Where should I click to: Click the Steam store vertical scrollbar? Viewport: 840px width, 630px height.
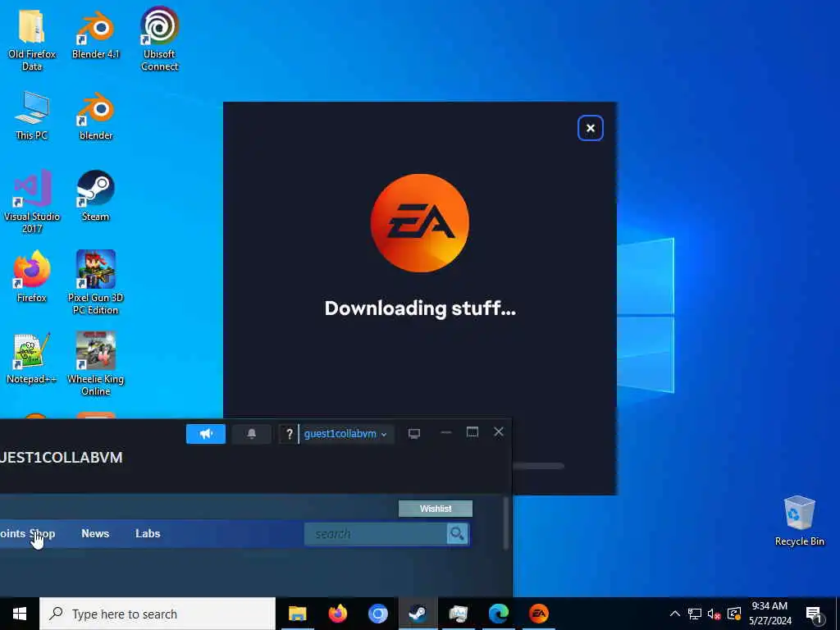[505, 523]
